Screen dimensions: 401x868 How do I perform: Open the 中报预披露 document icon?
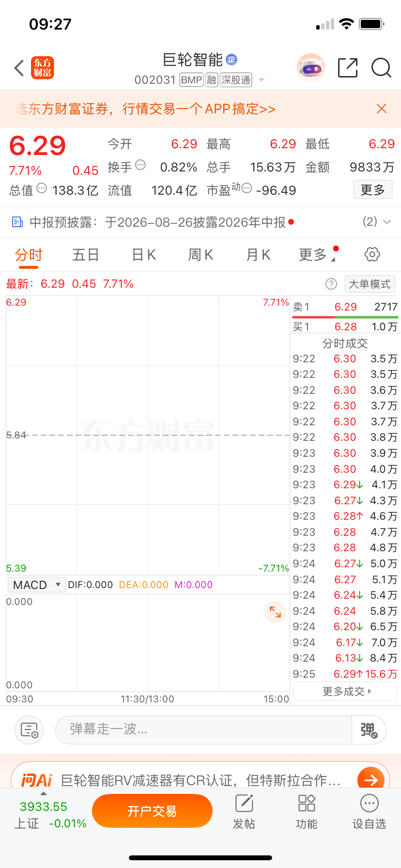(x=17, y=222)
